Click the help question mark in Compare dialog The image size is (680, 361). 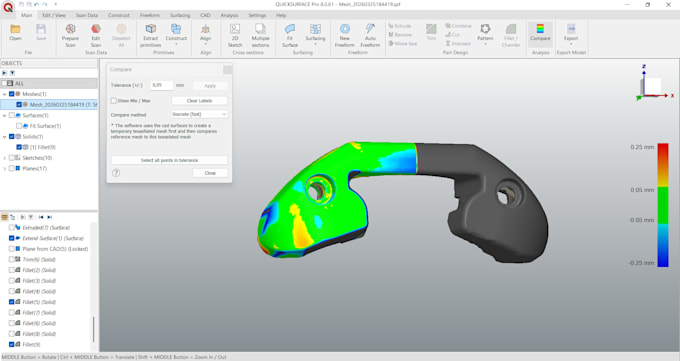[116, 173]
